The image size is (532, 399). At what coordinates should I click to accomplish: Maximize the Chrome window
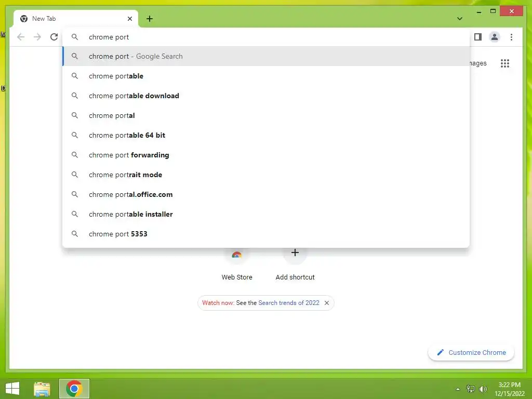[x=493, y=11]
